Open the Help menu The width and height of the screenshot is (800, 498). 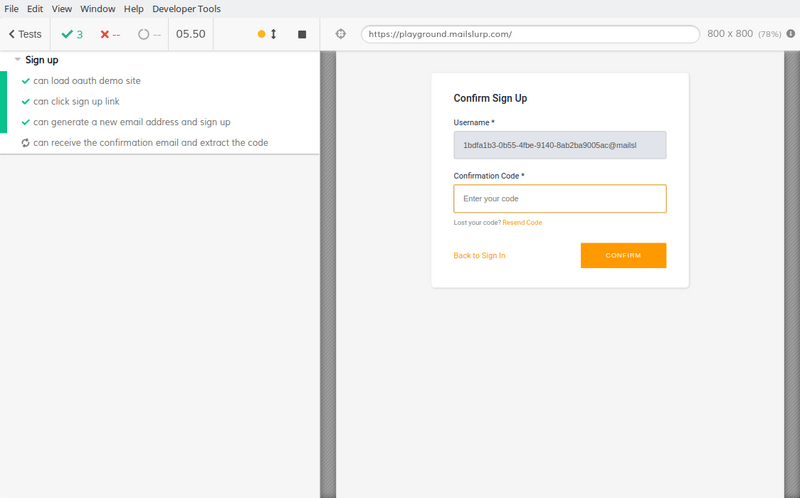pos(134,9)
